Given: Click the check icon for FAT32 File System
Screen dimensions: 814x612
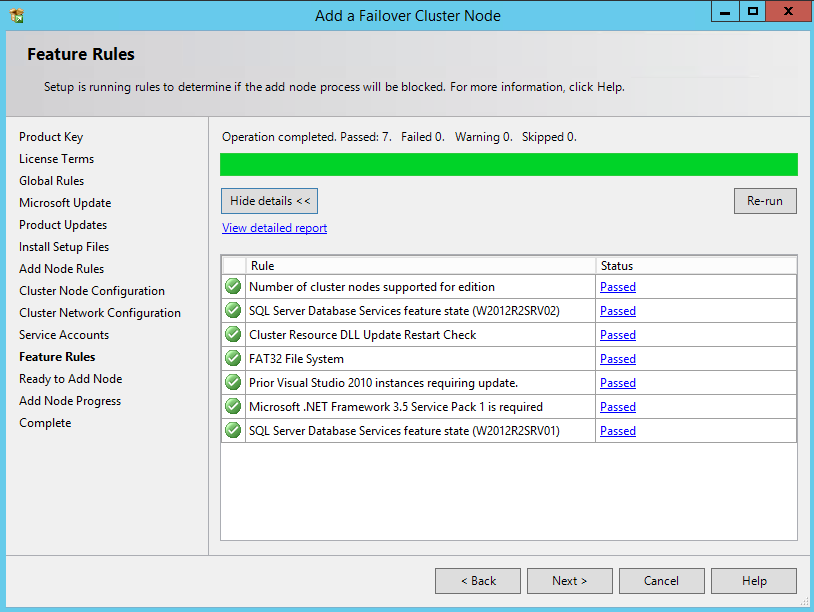Looking at the screenshot, I should (233, 358).
